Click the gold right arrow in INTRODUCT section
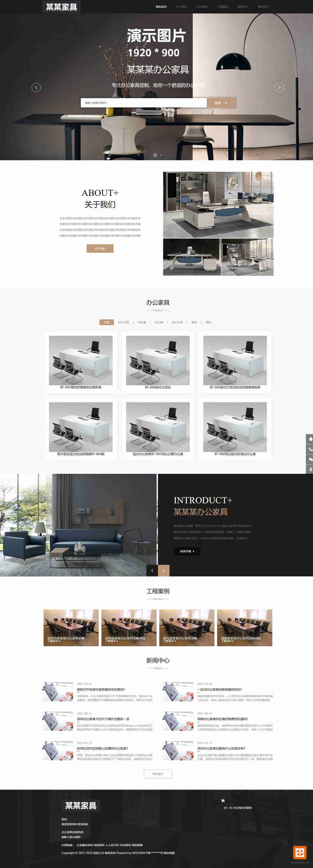Screen dimensions: 313x868 tap(164, 570)
